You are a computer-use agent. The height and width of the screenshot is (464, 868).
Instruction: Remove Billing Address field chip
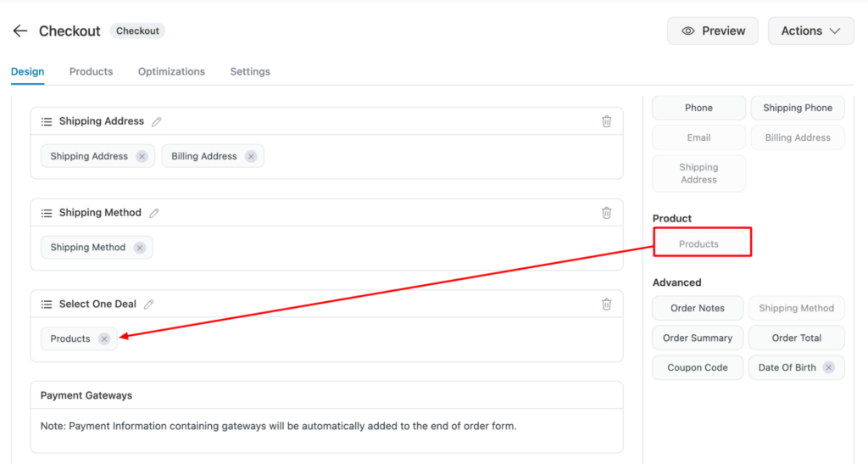click(x=251, y=156)
